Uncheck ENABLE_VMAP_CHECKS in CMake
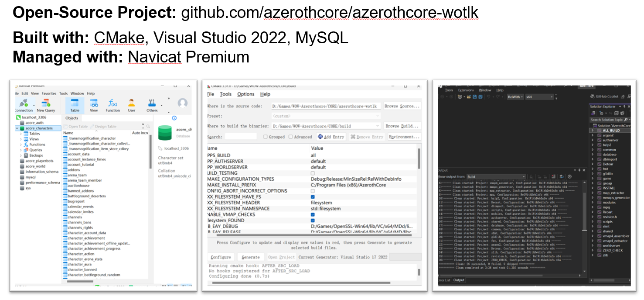644x300 pixels. (313, 214)
